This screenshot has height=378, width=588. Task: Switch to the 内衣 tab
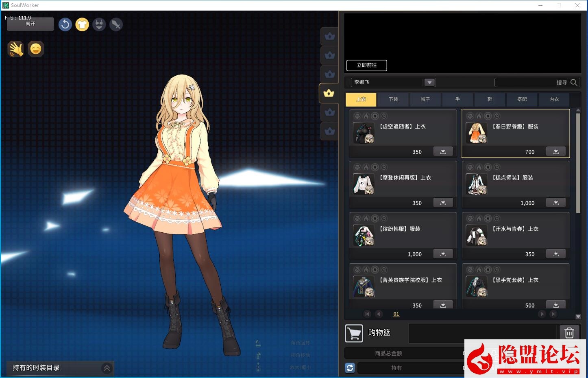click(x=554, y=99)
